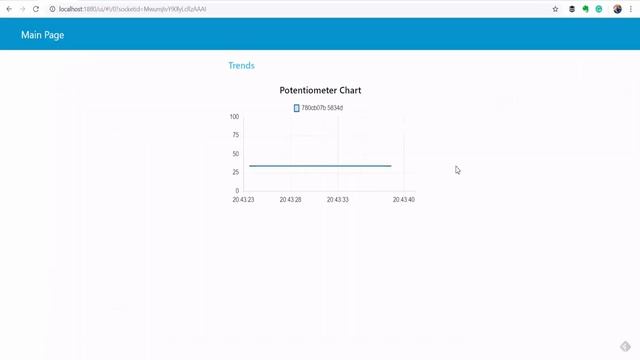
Task: Click the 0 y-axis label
Action: point(237,191)
